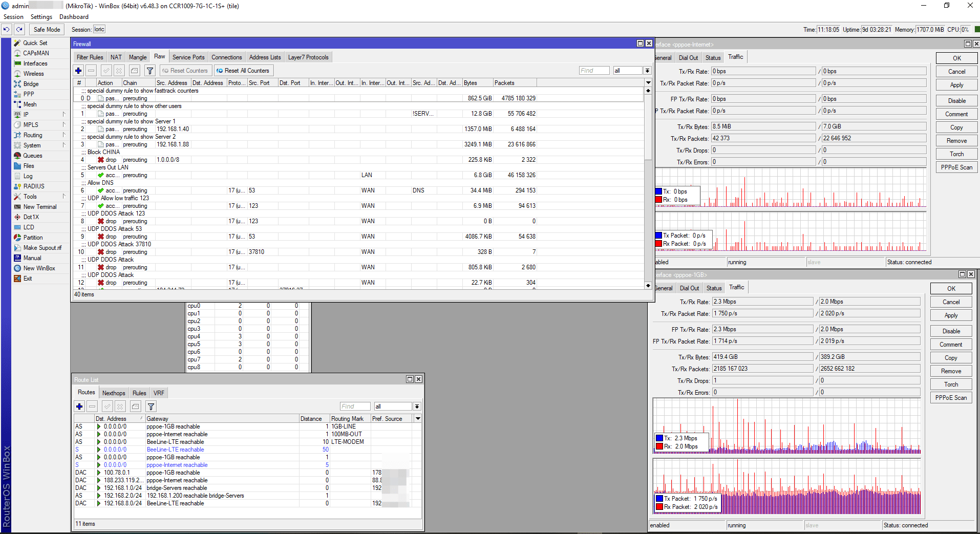This screenshot has height=534, width=980.
Task: Click the undo arrow in the main toolbar
Action: tap(7, 30)
